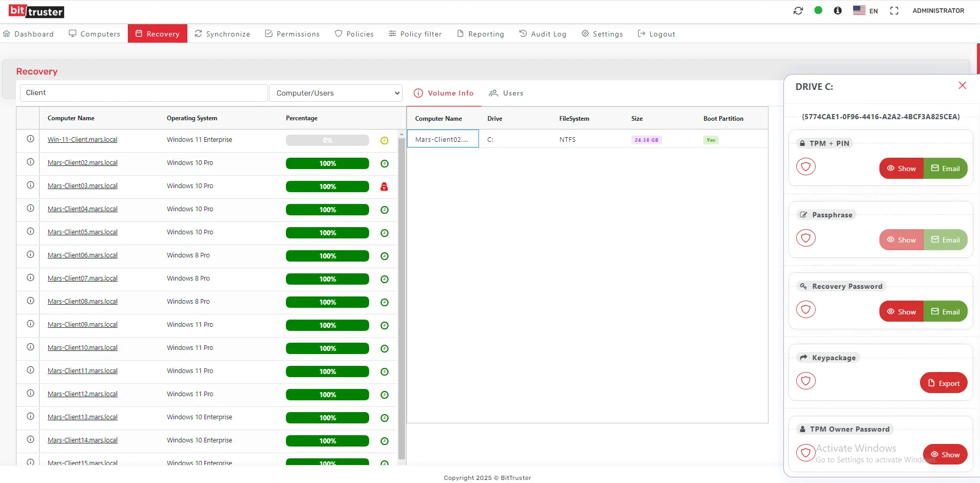The height and width of the screenshot is (483, 980).
Task: Click info circle beside Mars-Client05 row
Action: click(x=30, y=231)
